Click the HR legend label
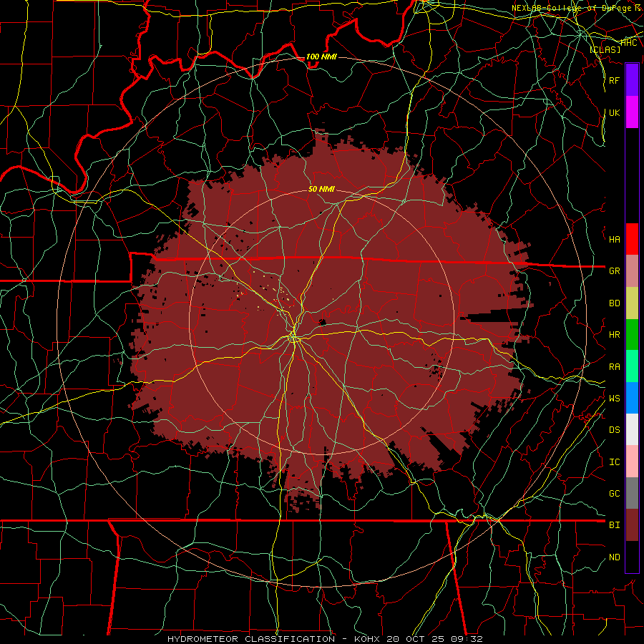Viewport: 644px width, 644px height. pyautogui.click(x=614, y=335)
